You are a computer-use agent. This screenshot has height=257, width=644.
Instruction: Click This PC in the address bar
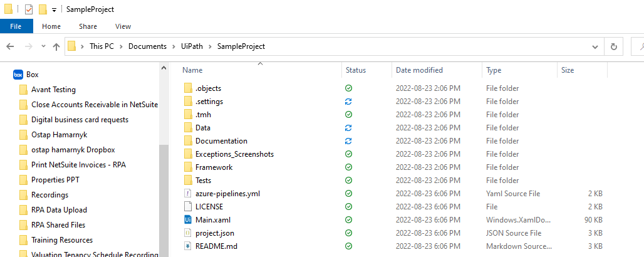[102, 46]
